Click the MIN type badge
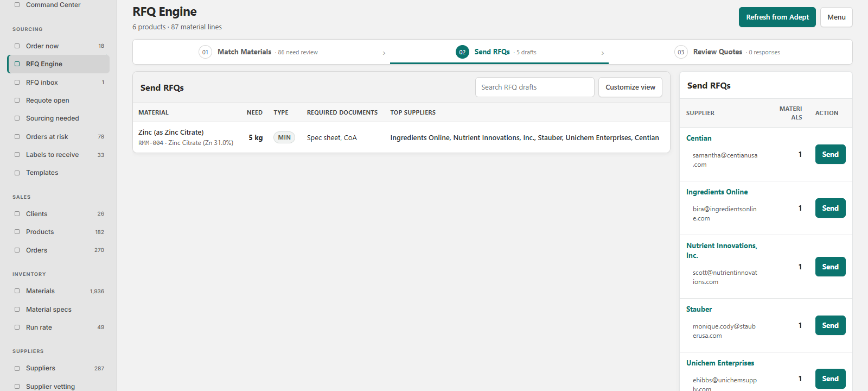The width and height of the screenshot is (868, 391). 284,137
